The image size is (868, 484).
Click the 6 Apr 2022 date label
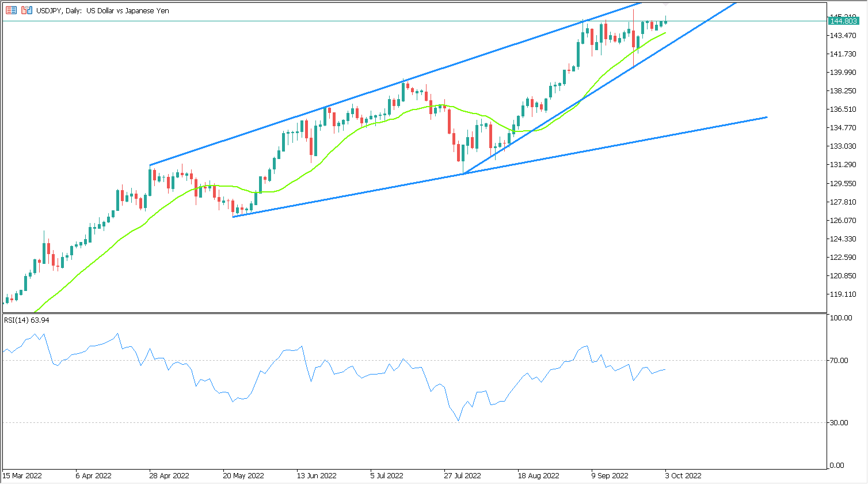click(x=94, y=476)
